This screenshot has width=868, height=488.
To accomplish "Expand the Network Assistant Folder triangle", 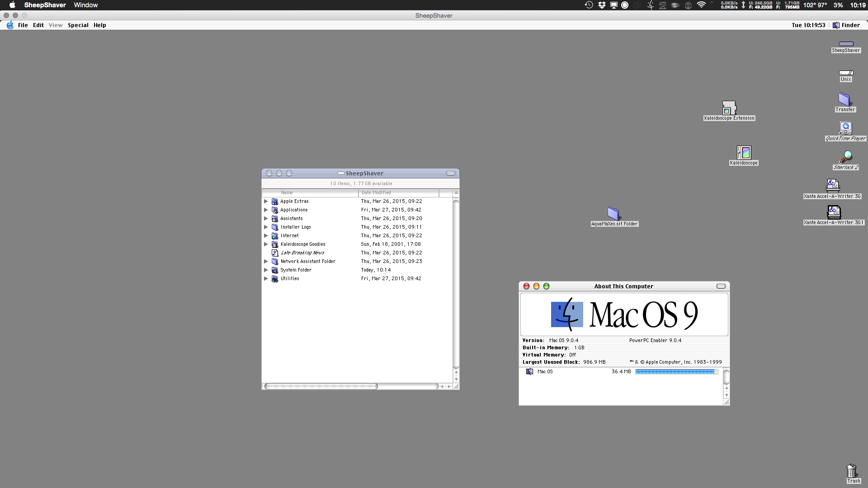I will [266, 262].
